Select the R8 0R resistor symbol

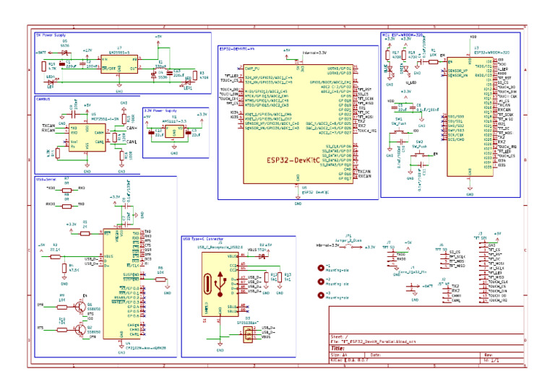[x=66, y=206]
